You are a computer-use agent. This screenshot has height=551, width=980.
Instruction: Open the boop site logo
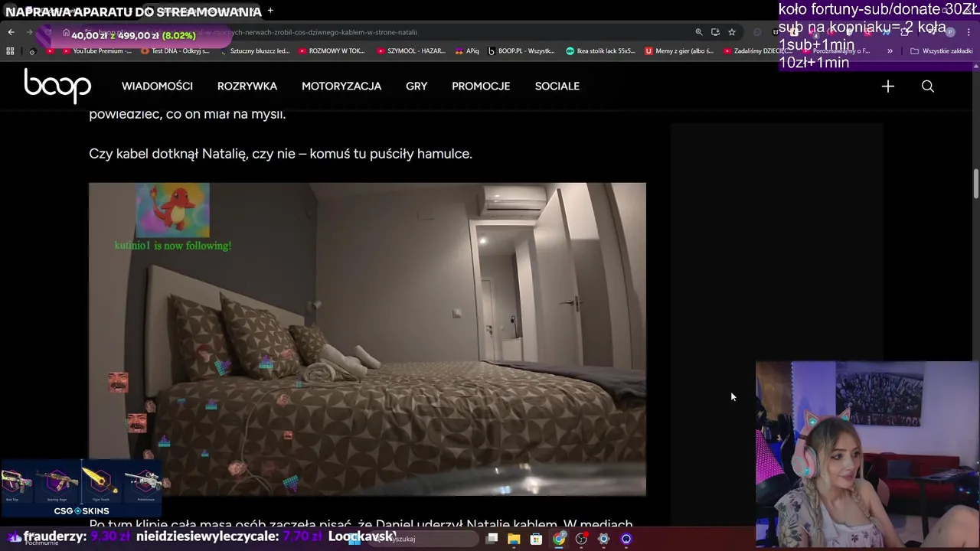[x=57, y=86]
